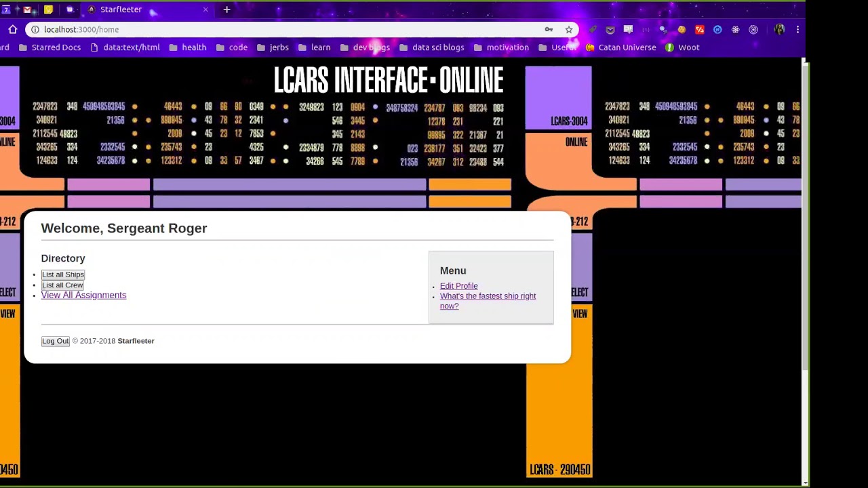The image size is (868, 488).
Task: Click the Menu heading in sidebar
Action: point(453,270)
